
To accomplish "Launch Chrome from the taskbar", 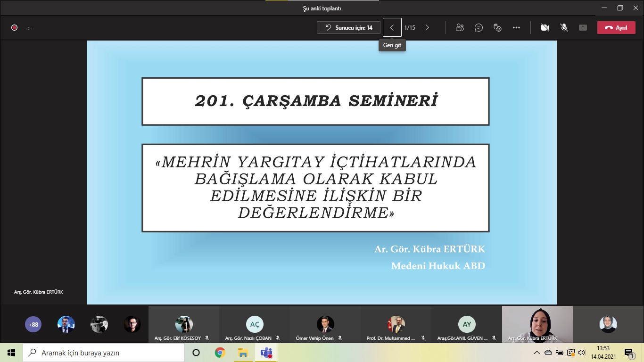I will click(220, 352).
